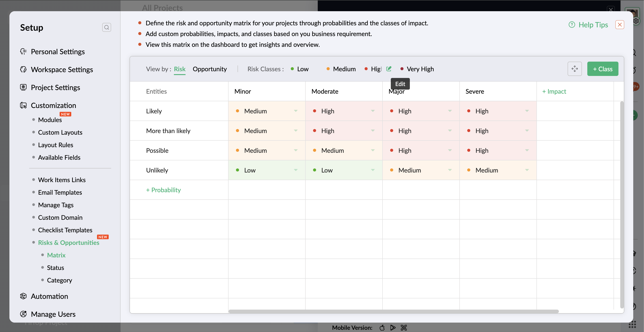The image size is (644, 332).
Task: Open Possible-Moderate class dropdown arrow
Action: [373, 151]
